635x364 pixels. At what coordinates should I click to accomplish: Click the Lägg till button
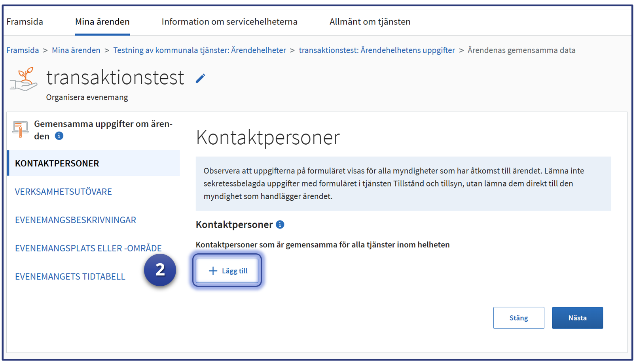point(227,271)
